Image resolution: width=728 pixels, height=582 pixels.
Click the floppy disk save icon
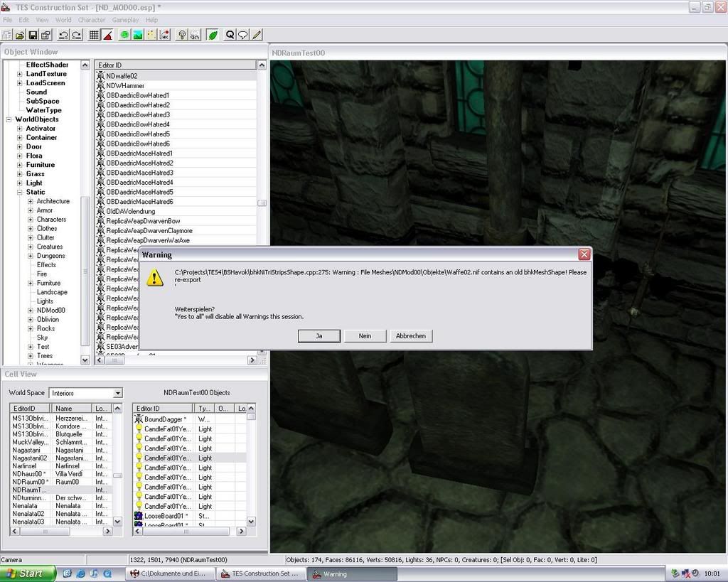[33, 34]
